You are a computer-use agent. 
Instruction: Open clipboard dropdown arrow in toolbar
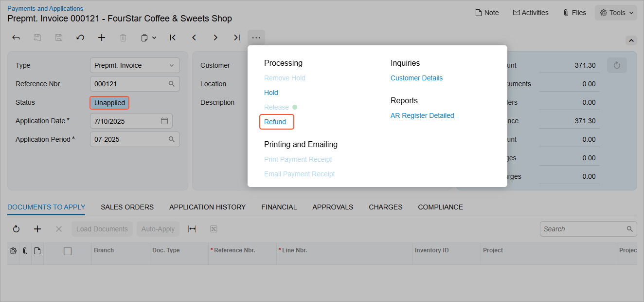(154, 38)
